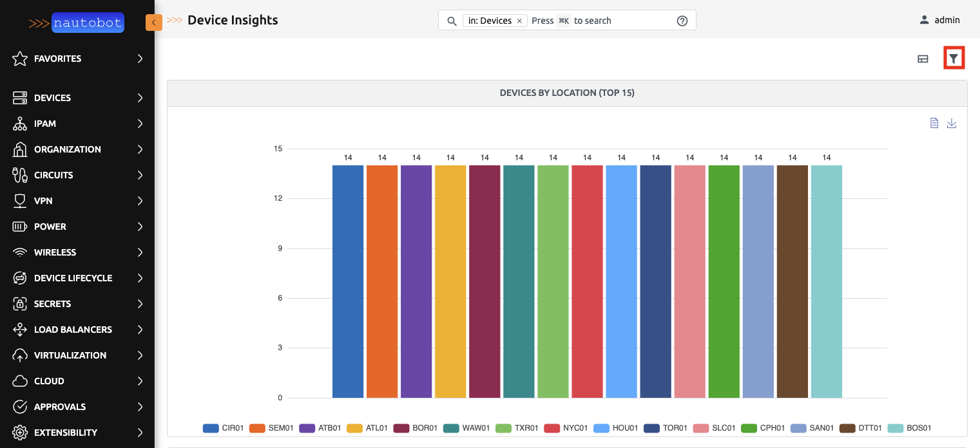The height and width of the screenshot is (448, 980).
Task: Click the dashboard layout icon
Action: pyautogui.click(x=923, y=58)
